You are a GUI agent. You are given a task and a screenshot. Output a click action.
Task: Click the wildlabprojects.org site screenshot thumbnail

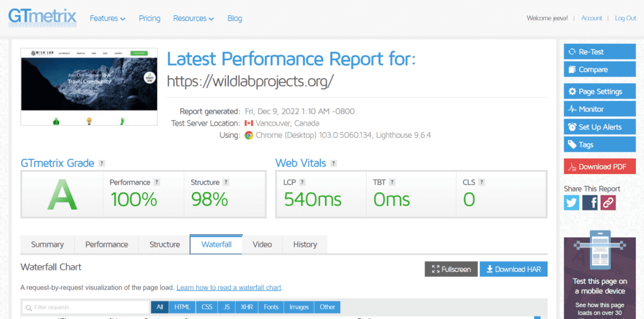89,87
